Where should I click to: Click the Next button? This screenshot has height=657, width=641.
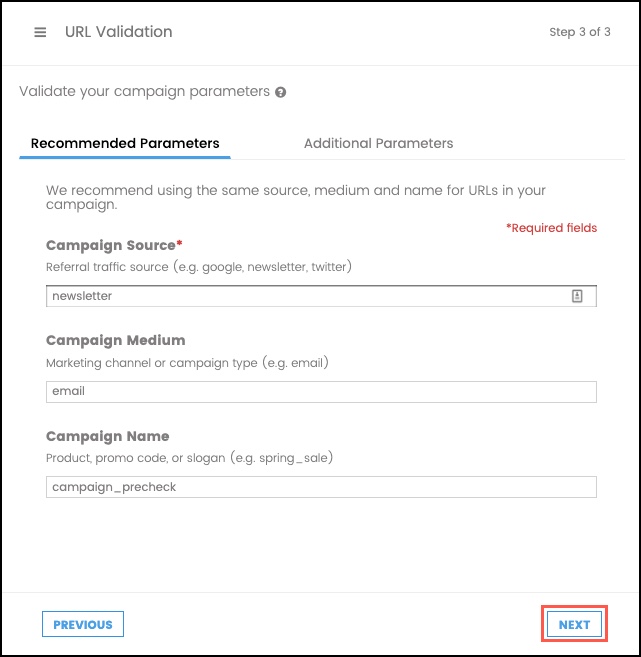574,624
